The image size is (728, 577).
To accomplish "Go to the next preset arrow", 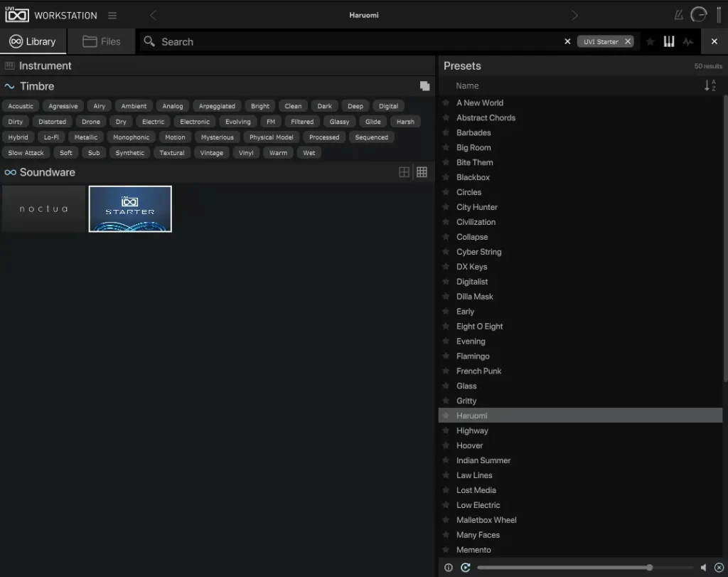I will 574,16.
